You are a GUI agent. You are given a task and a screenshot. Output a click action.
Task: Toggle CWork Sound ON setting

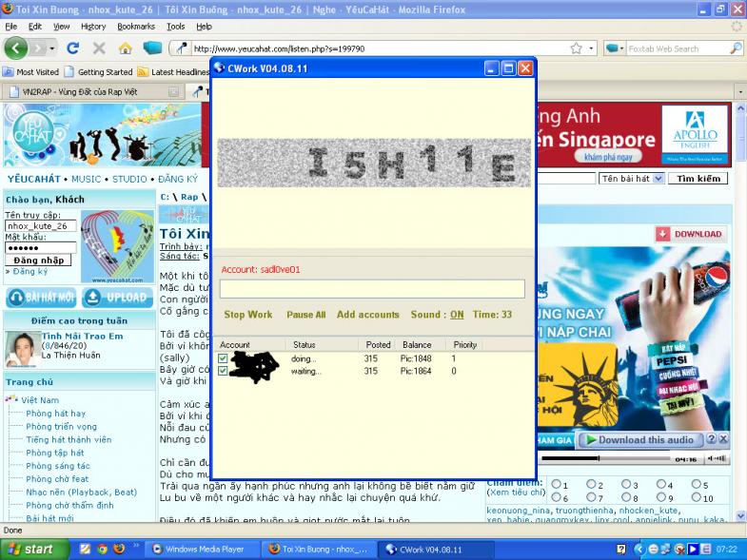tap(457, 315)
